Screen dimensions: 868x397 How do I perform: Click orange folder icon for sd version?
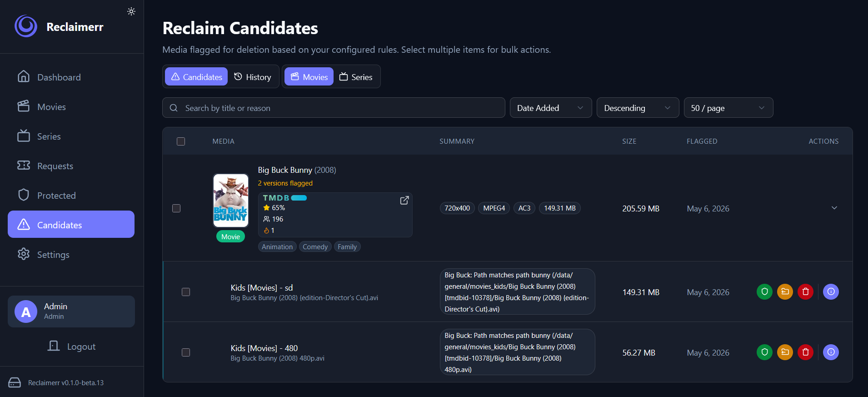point(785,291)
